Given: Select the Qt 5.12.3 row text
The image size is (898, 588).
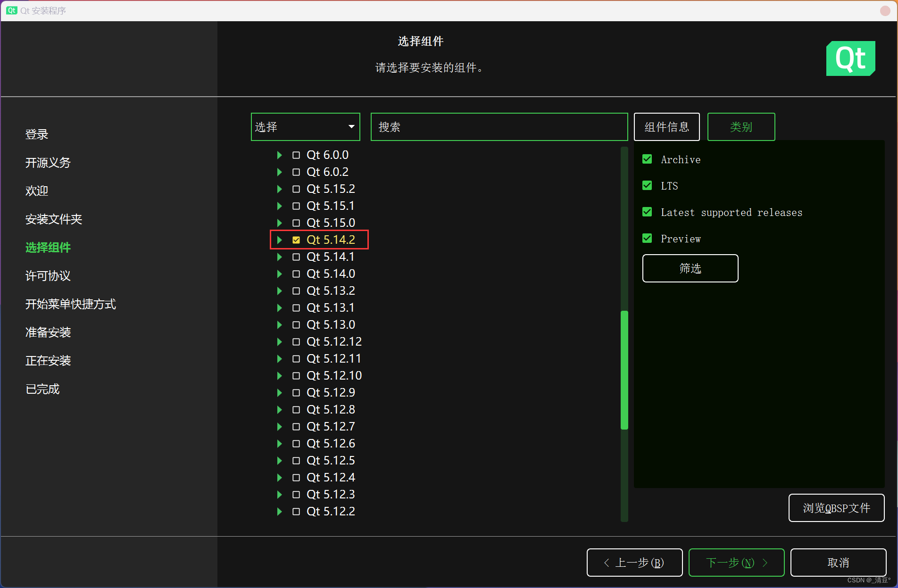Looking at the screenshot, I should coord(331,495).
